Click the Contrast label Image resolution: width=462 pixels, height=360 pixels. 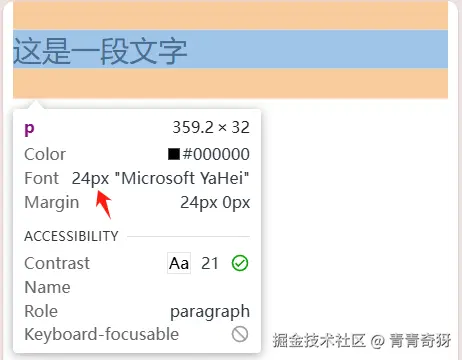pos(57,263)
